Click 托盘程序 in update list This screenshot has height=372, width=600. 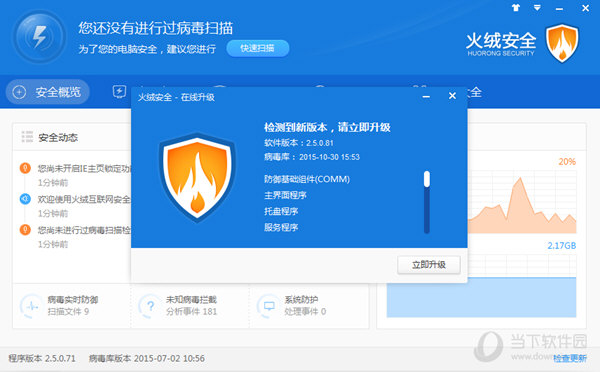(x=281, y=211)
